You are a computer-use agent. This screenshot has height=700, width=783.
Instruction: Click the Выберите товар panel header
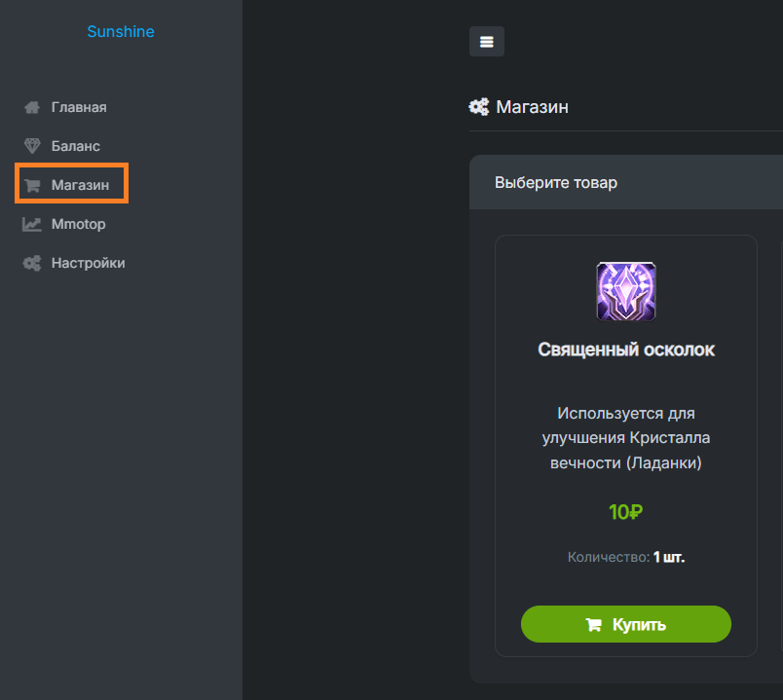tap(555, 182)
